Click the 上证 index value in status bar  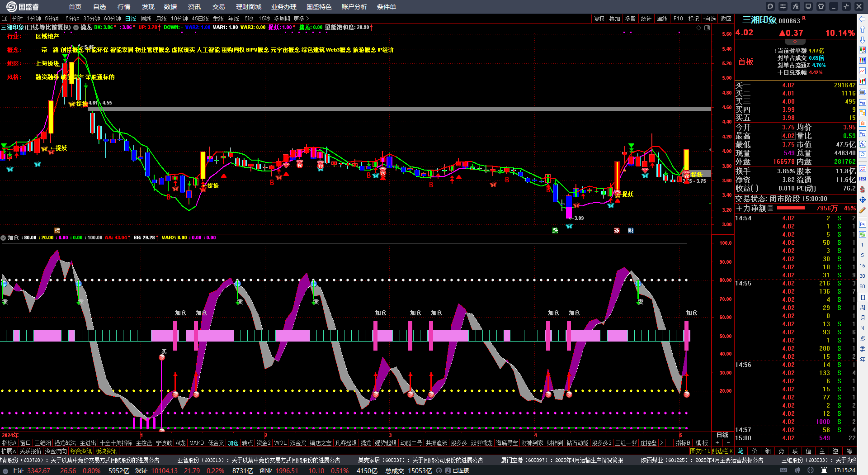(x=39, y=470)
